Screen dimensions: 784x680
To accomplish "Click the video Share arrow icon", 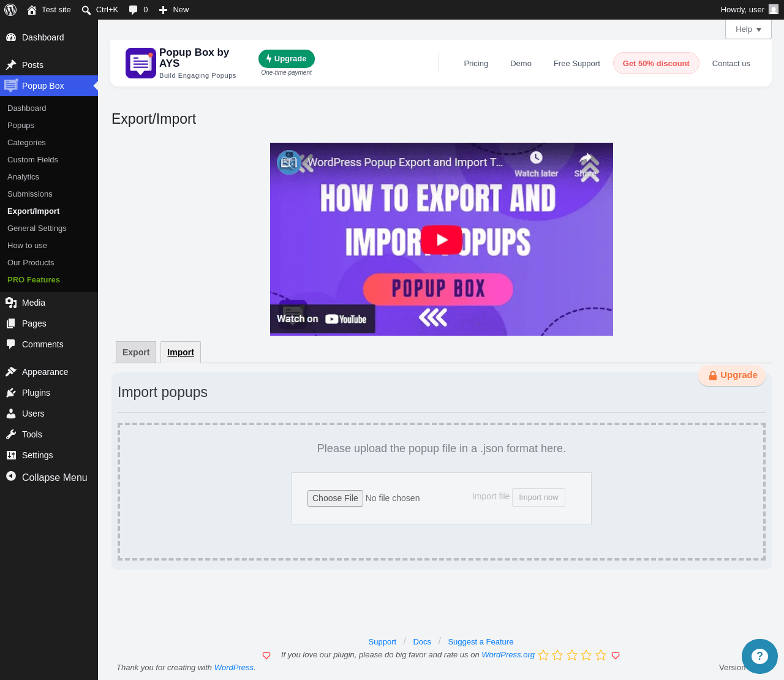I will (x=586, y=158).
